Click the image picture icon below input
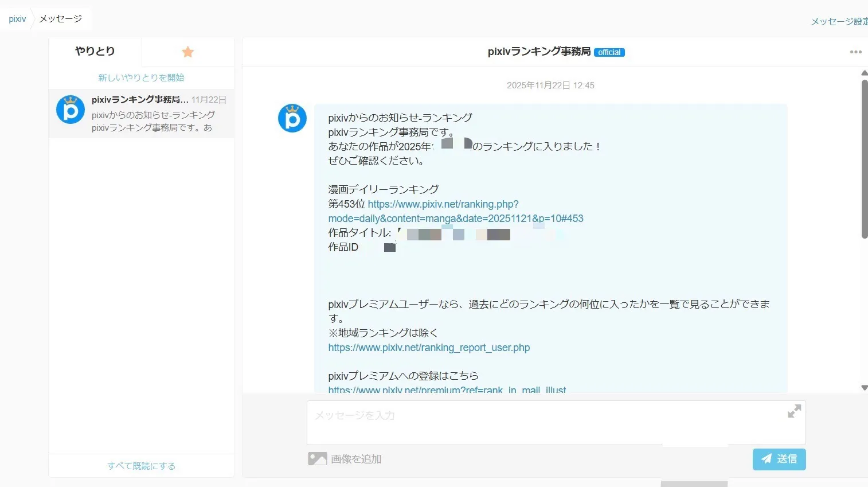Image resolution: width=868 pixels, height=487 pixels. coord(317,459)
